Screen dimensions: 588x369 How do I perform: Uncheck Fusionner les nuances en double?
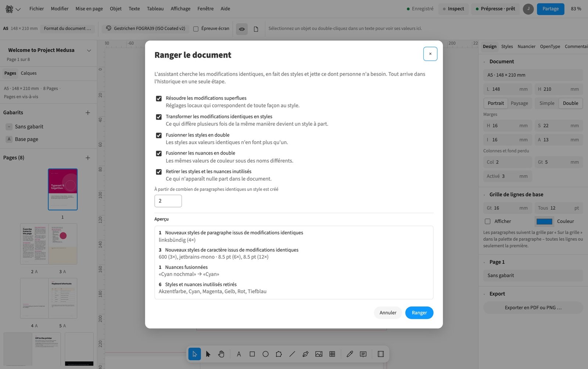[159, 153]
